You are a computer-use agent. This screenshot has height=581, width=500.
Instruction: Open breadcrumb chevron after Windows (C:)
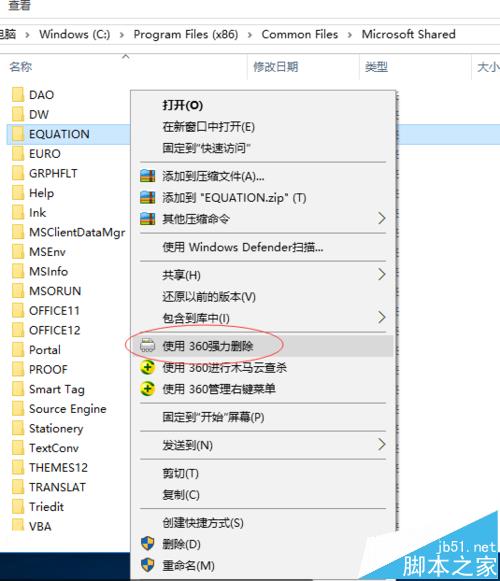tap(122, 35)
